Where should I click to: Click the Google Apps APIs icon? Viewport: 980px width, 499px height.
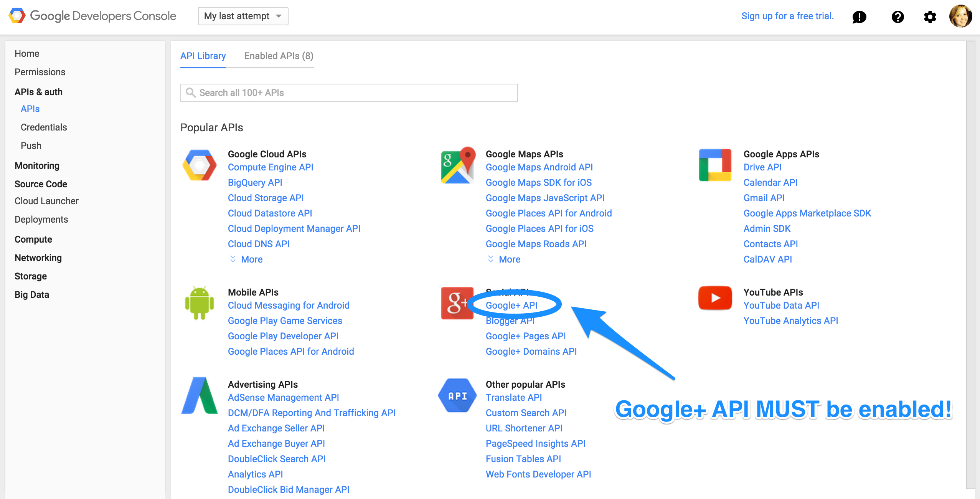tap(715, 165)
